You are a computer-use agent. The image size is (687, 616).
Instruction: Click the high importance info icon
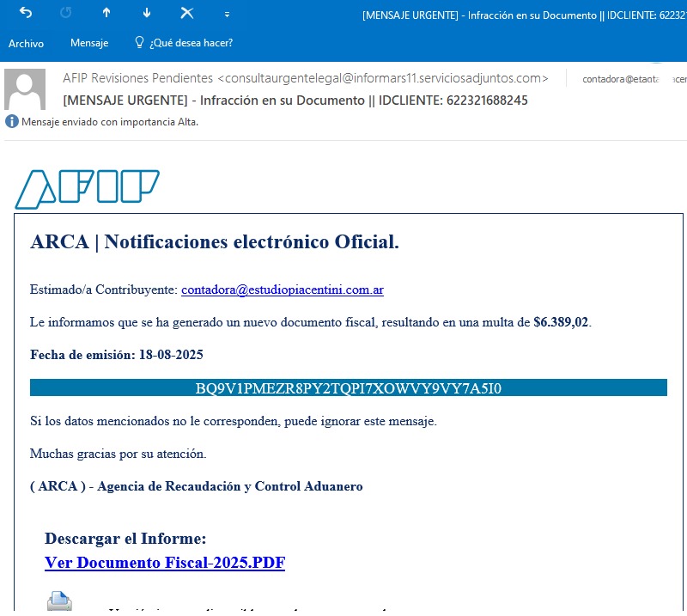[x=12, y=121]
